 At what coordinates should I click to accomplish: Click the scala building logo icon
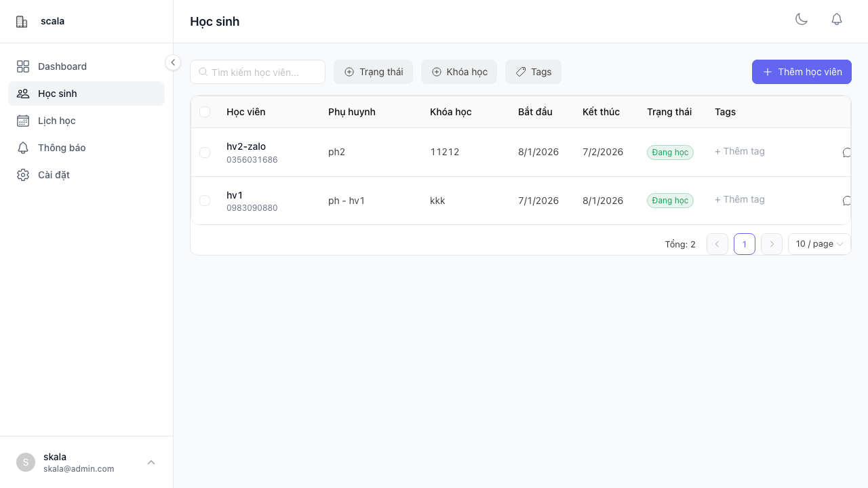[x=22, y=22]
